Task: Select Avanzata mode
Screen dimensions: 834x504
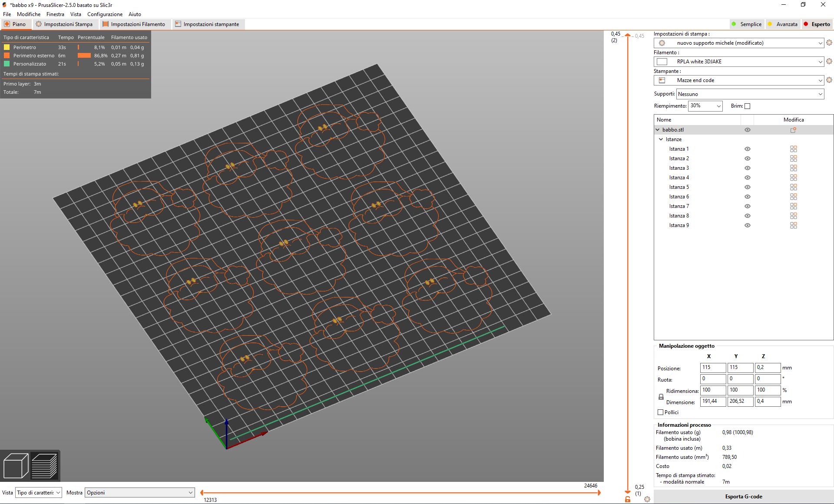Action: click(x=782, y=24)
